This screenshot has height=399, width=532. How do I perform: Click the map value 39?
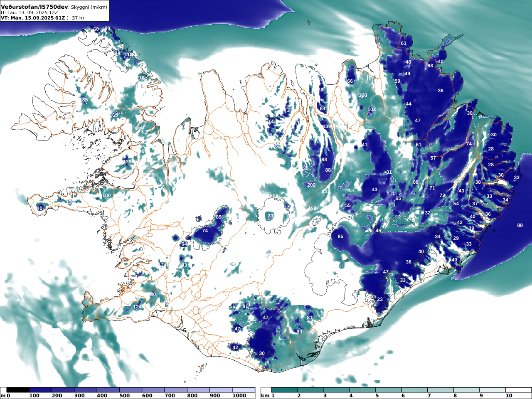(x=471, y=228)
